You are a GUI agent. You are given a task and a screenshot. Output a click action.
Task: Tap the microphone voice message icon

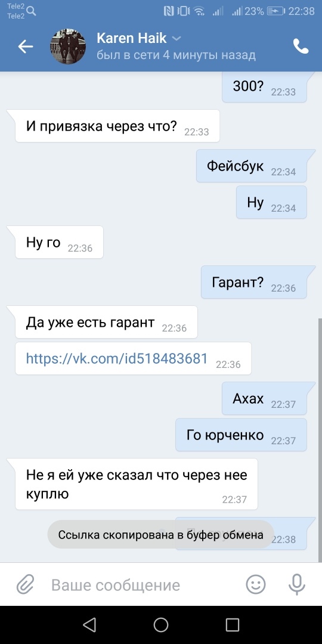[296, 584]
